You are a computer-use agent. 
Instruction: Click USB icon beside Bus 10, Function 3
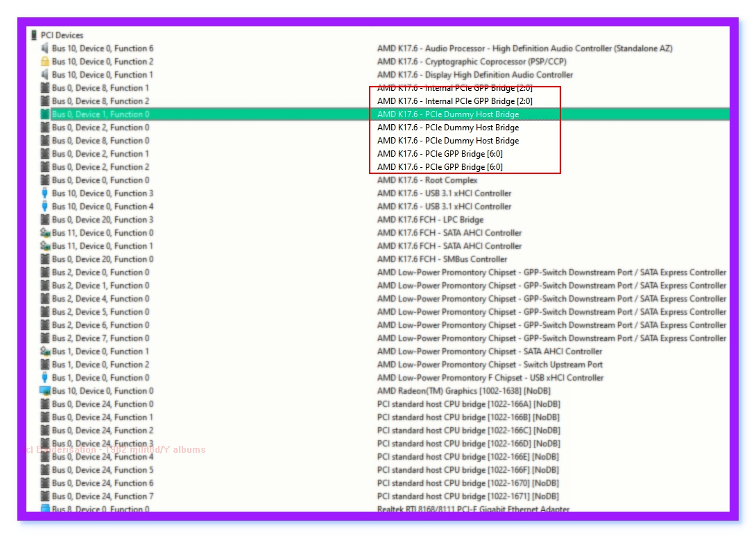[45, 193]
